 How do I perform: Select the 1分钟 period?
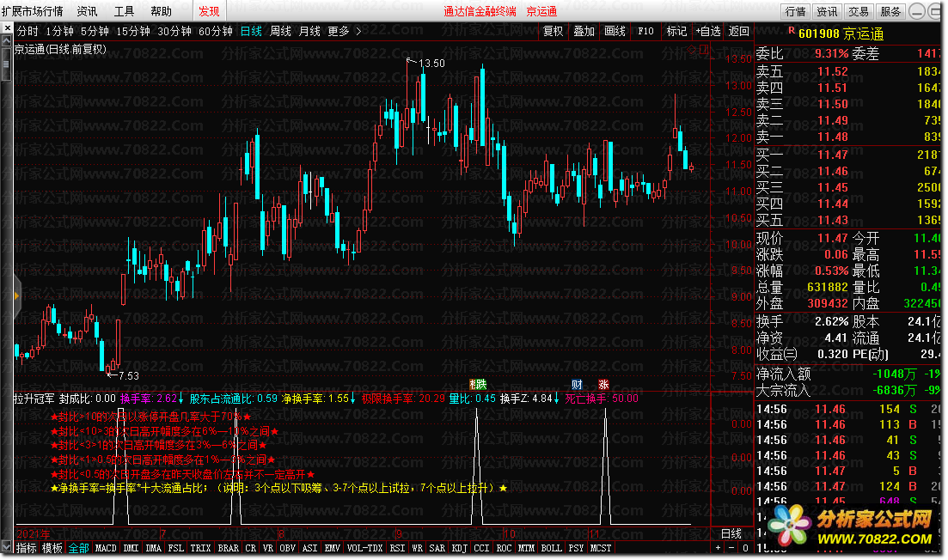pyautogui.click(x=59, y=31)
